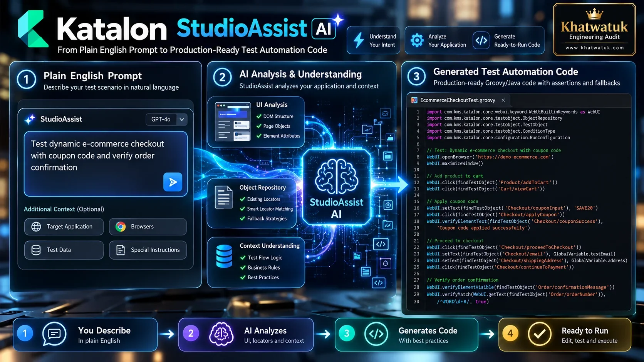
Task: Click the UI Analysis browser thumbnail
Action: click(x=233, y=122)
